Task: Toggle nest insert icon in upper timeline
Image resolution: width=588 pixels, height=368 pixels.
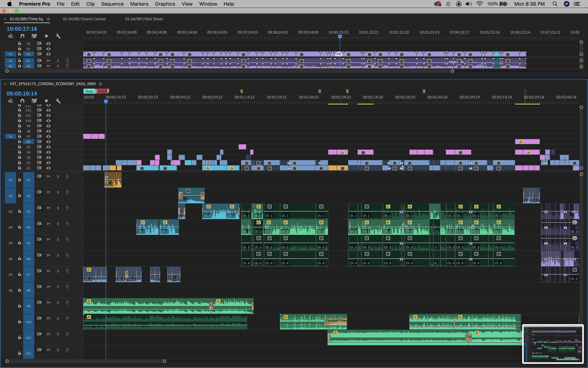Action: pos(10,36)
